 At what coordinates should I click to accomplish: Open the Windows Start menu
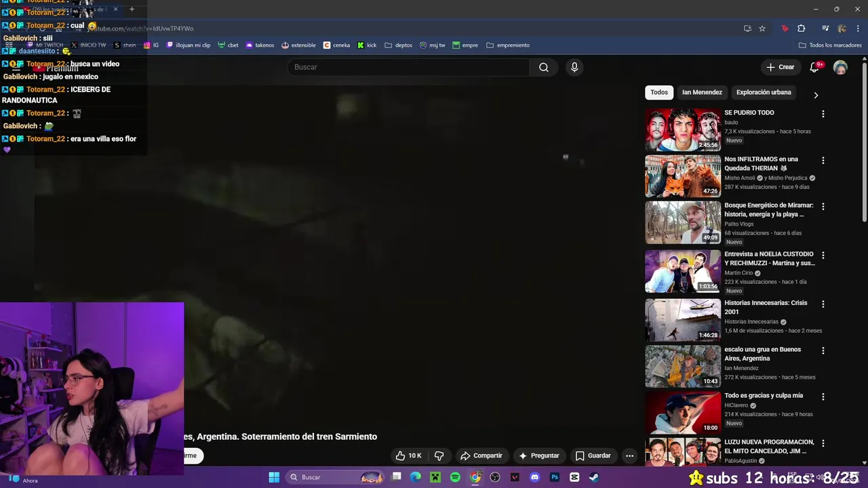[274, 477]
